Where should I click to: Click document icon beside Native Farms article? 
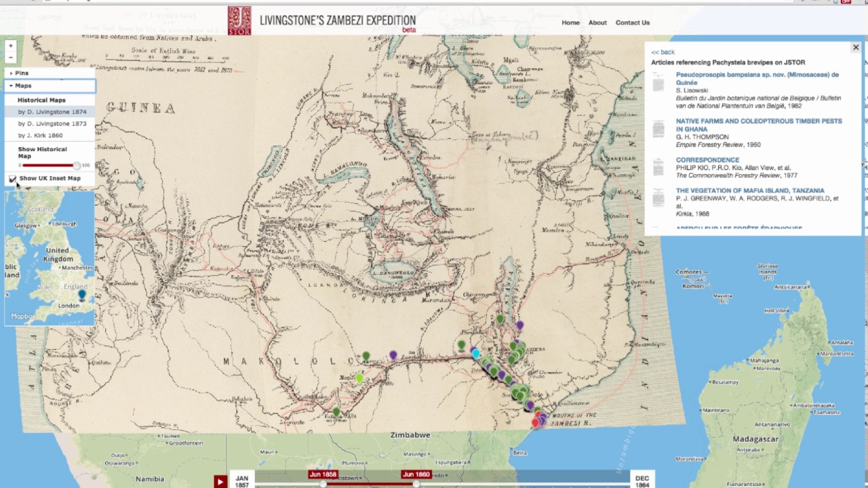(x=658, y=129)
